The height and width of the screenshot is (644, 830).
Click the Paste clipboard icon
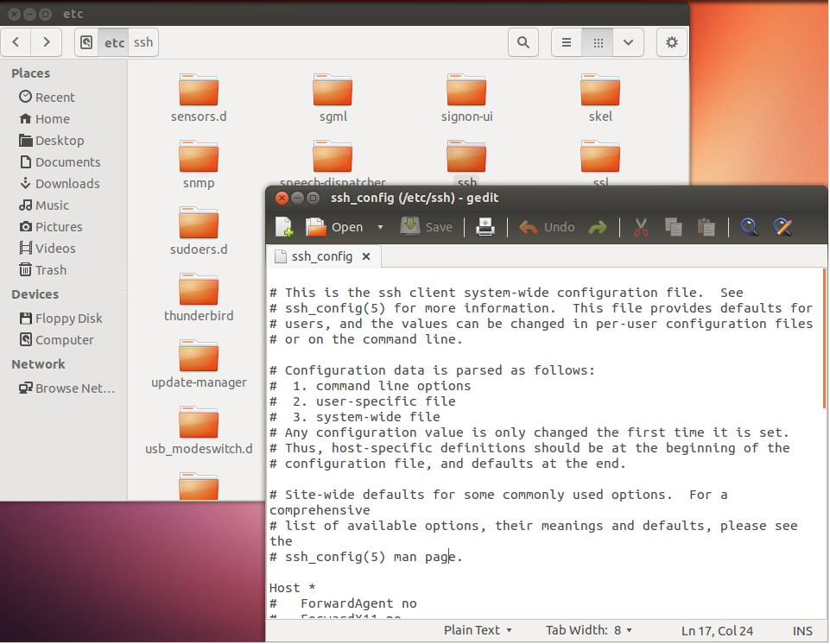(706, 227)
